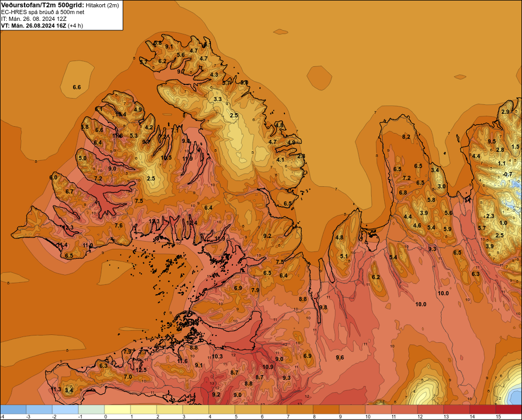Click the 11.0 temperature value
Image resolution: width=522 pixels, height=420 pixels.
[88, 245]
